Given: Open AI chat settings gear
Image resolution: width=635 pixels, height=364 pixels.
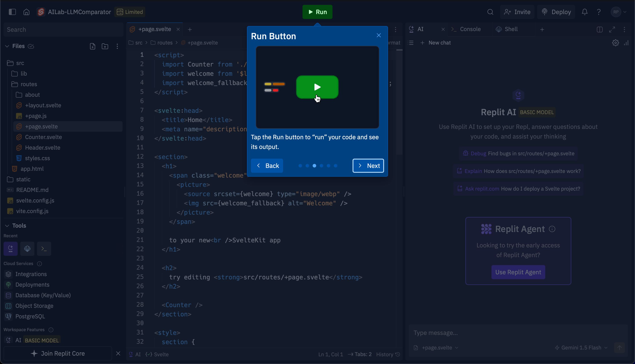Looking at the screenshot, I should tap(616, 43).
